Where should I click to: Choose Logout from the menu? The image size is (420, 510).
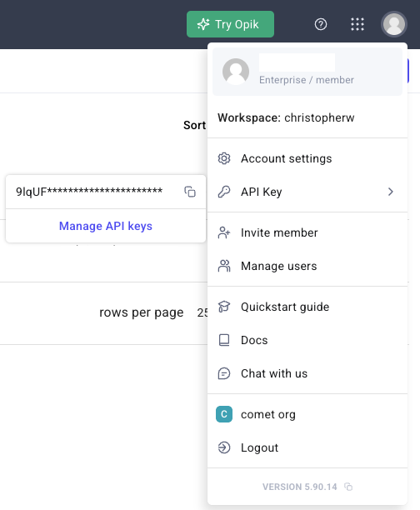click(x=307, y=447)
